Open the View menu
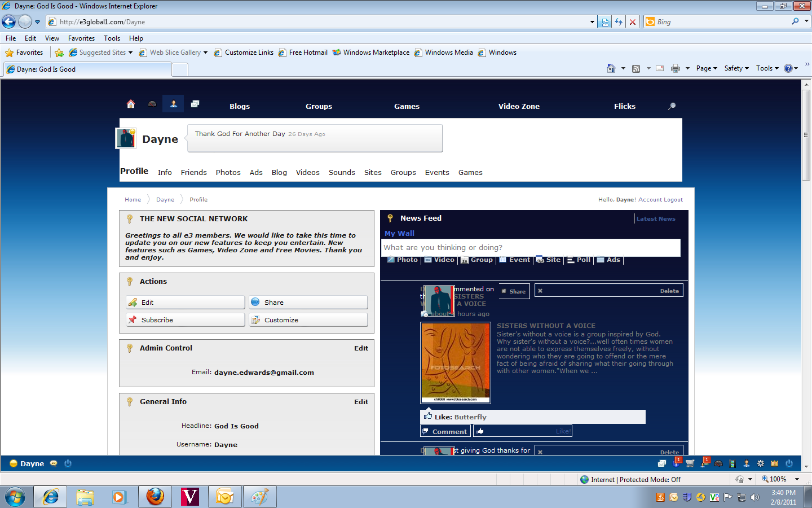Screen dimensions: 812x508 click(x=52, y=38)
